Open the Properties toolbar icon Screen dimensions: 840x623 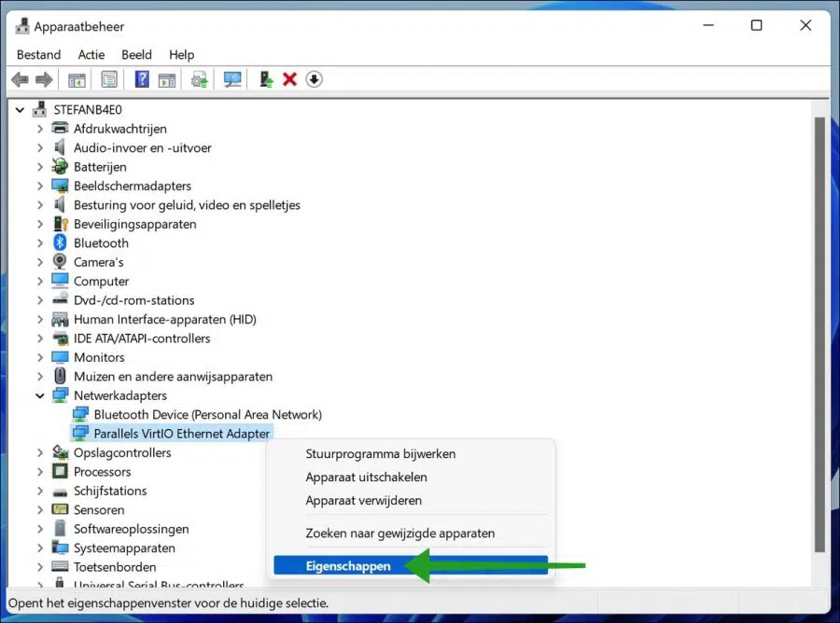pos(109,80)
